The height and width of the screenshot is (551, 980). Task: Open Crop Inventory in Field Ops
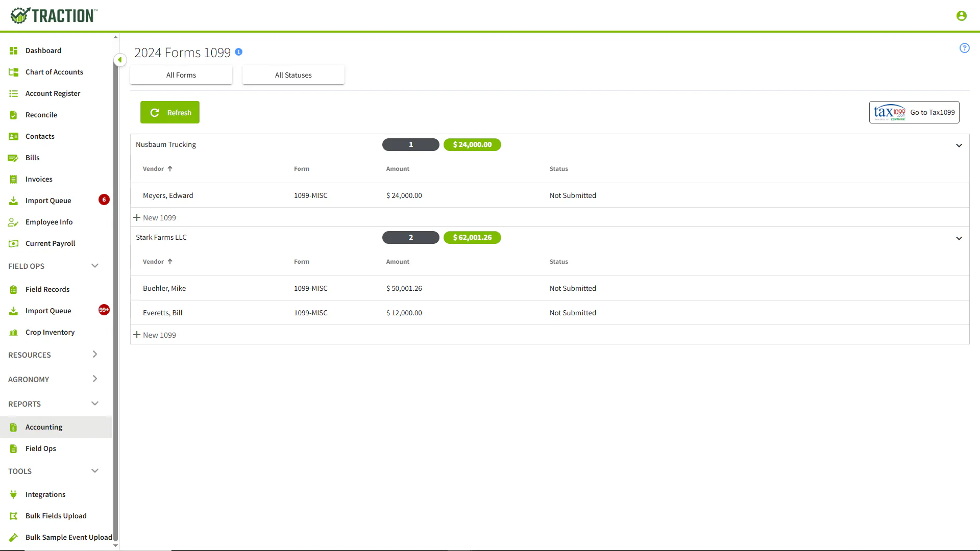tap(50, 332)
